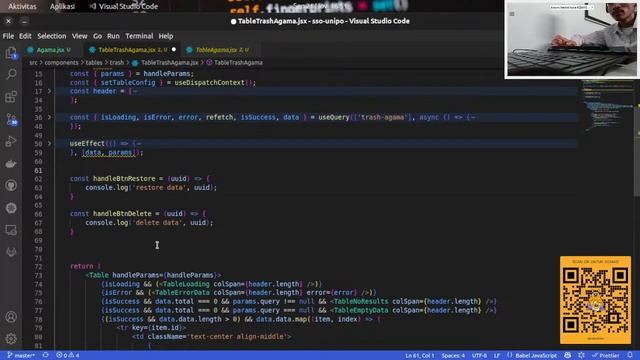Click line number 61 in the gutter
The width and height of the screenshot is (640, 360).
coord(38,170)
